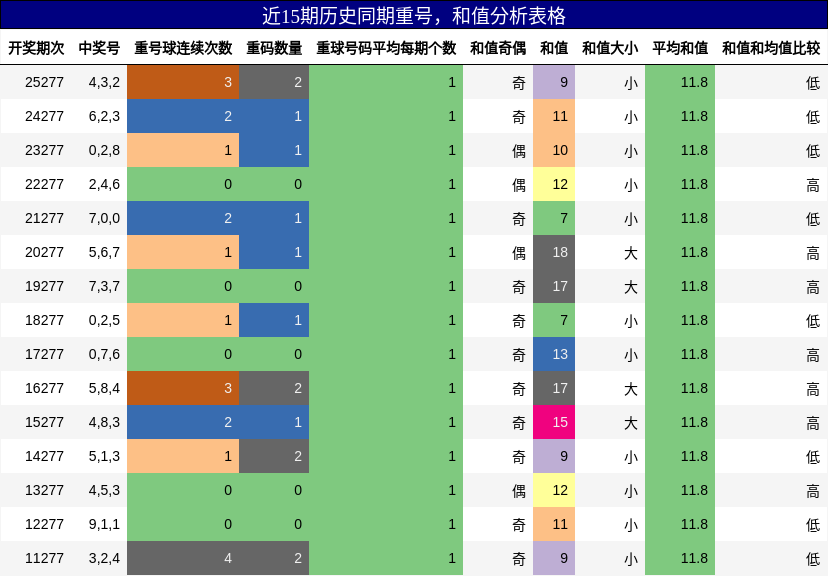This screenshot has height=576, width=828.
Task: Select period cell 19277
Action: (44, 286)
